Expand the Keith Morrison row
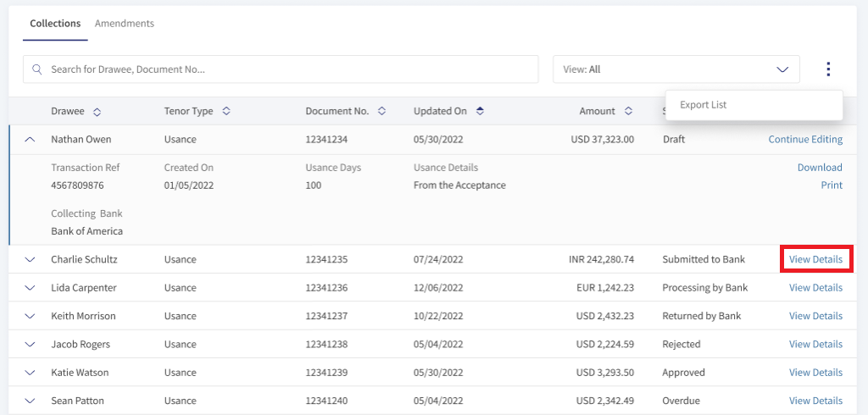The height and width of the screenshot is (415, 868). (31, 316)
